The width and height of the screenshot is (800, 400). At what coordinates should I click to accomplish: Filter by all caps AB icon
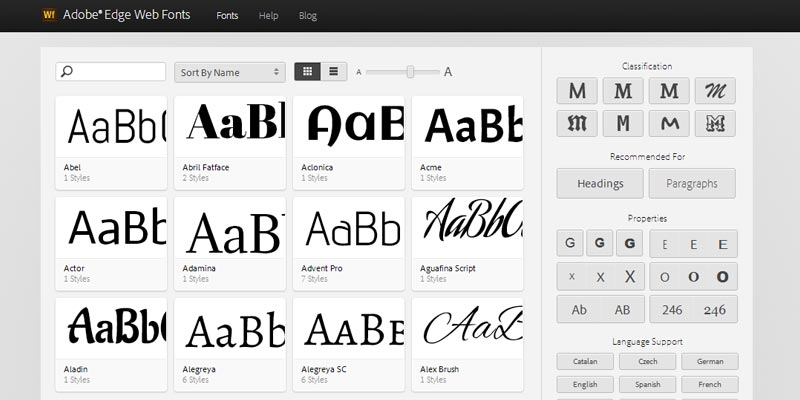tap(623, 309)
